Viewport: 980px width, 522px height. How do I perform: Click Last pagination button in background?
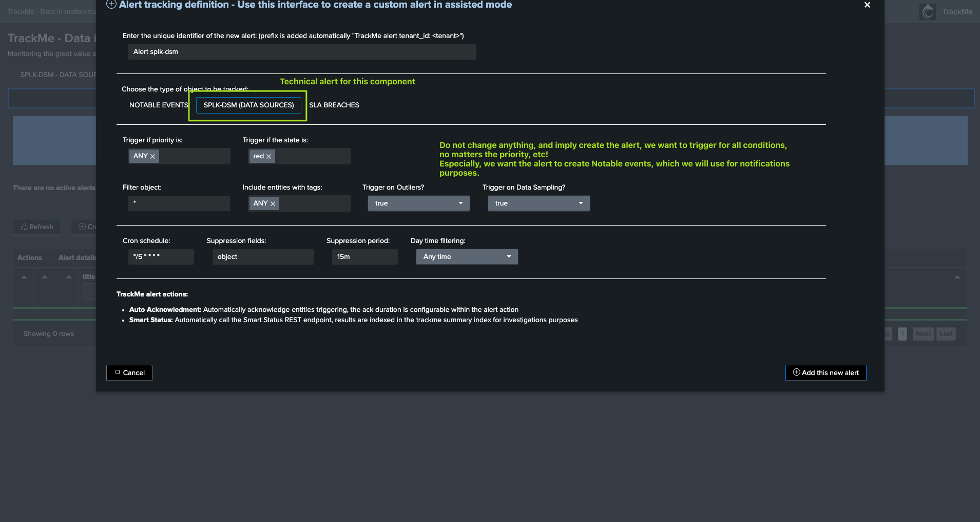(x=946, y=334)
